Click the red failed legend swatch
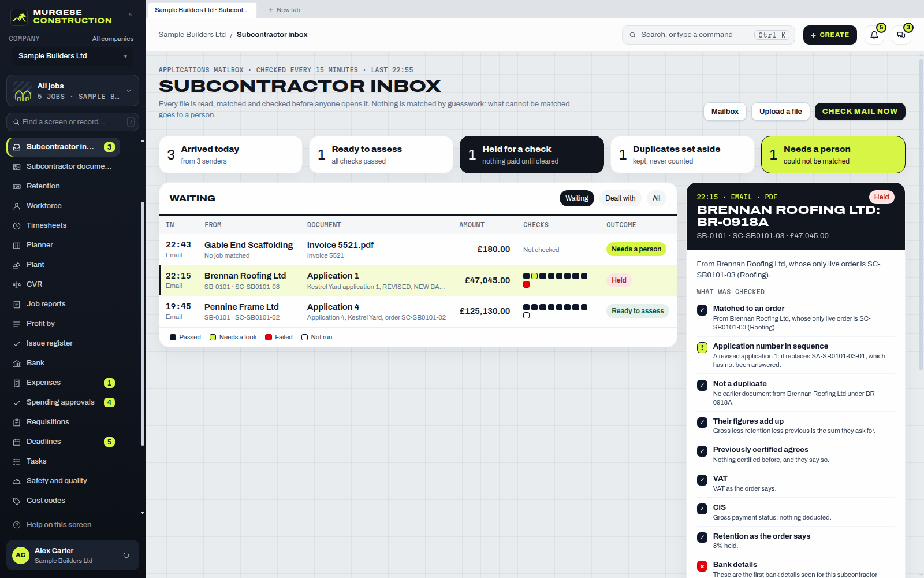The image size is (924, 578). (x=269, y=338)
